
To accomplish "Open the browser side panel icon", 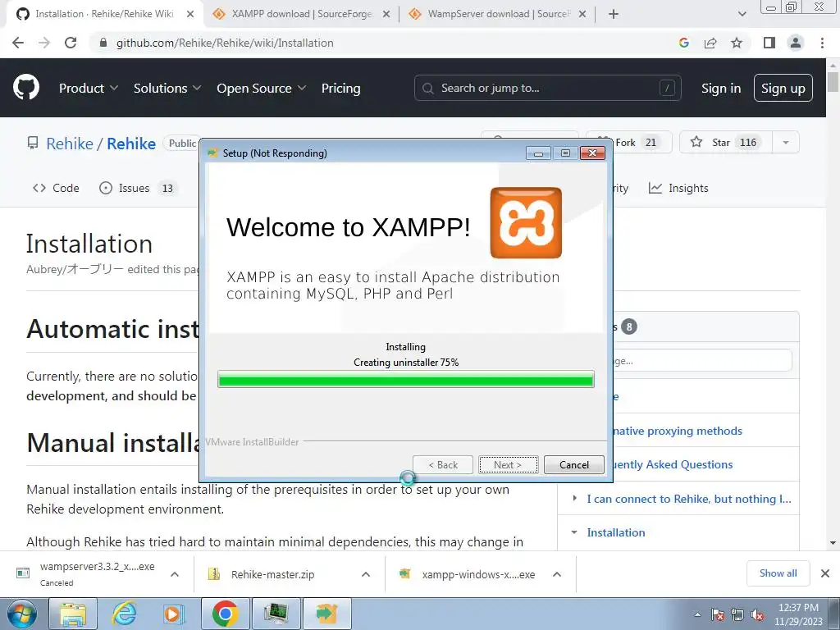I will [x=769, y=43].
